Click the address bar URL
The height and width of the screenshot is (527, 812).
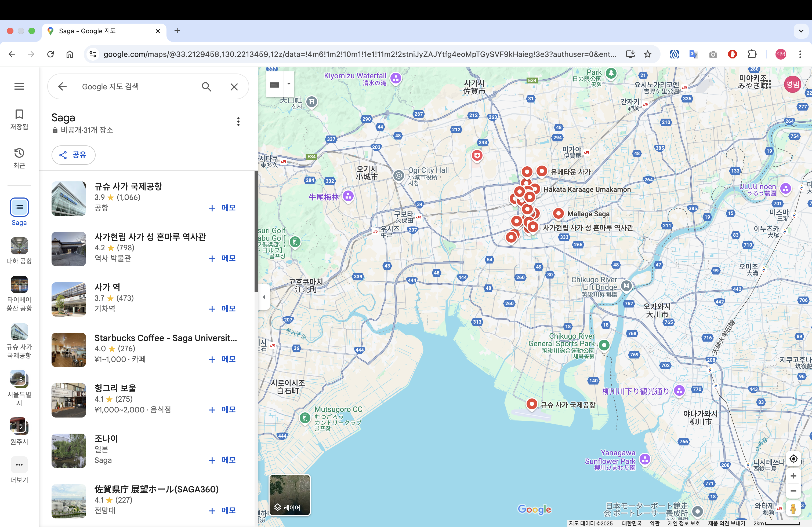360,54
